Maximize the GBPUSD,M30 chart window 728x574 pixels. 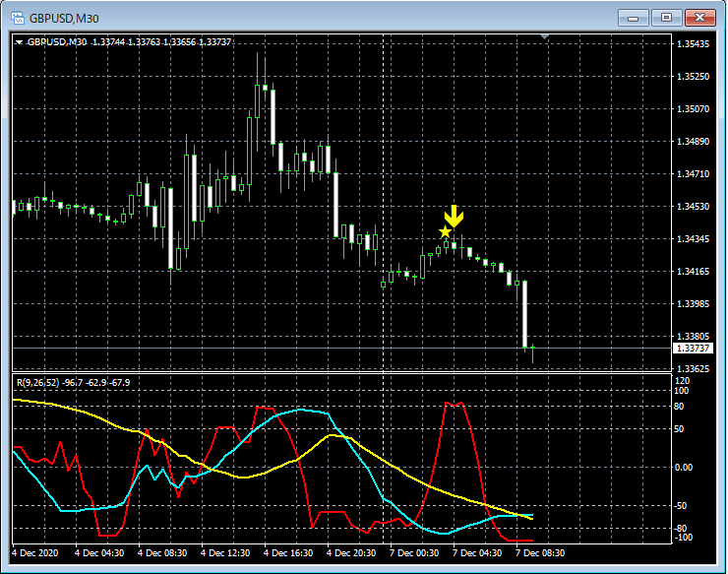pyautogui.click(x=667, y=18)
